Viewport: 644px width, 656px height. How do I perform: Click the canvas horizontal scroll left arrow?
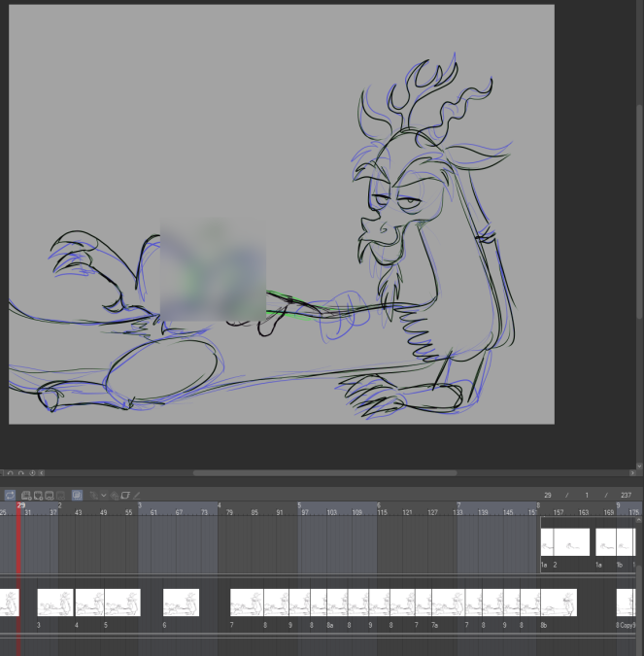[x=42, y=473]
